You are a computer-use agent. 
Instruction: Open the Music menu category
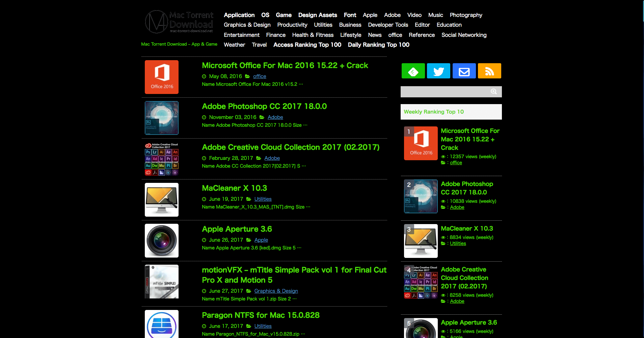(435, 15)
